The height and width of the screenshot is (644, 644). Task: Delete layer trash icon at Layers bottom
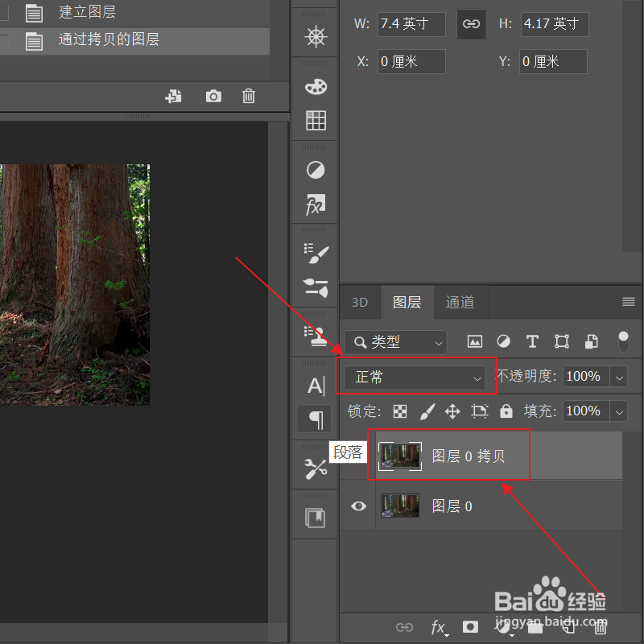tap(600, 627)
